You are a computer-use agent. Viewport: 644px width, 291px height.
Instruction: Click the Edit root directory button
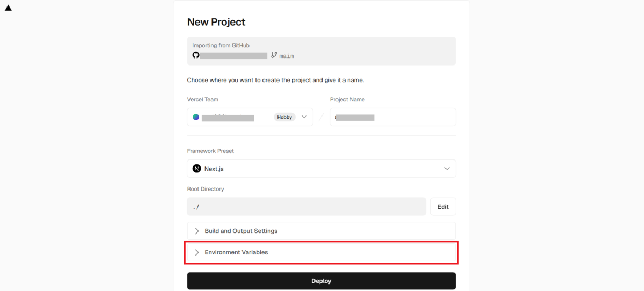click(443, 207)
